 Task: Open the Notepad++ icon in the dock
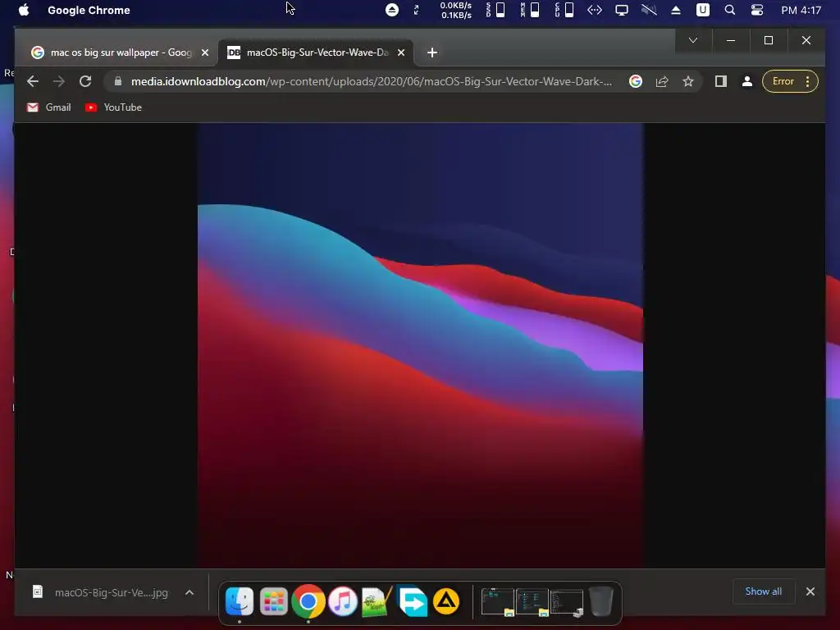(x=377, y=601)
